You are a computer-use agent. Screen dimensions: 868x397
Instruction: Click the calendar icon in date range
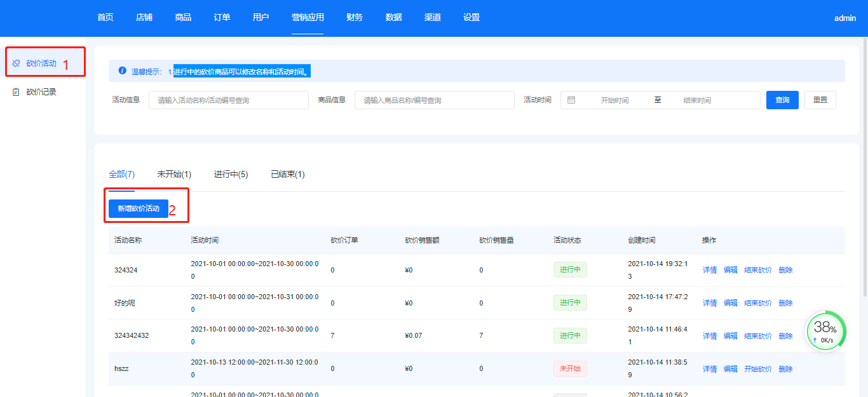click(x=571, y=100)
